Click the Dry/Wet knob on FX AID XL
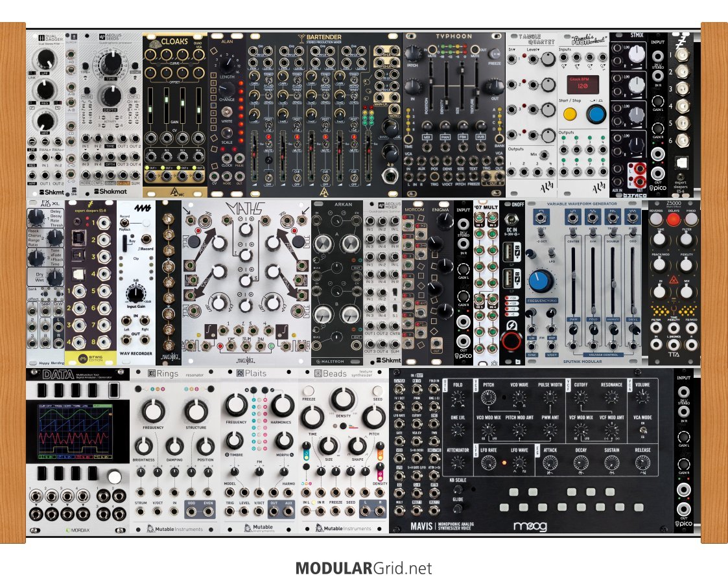 [x=55, y=278]
